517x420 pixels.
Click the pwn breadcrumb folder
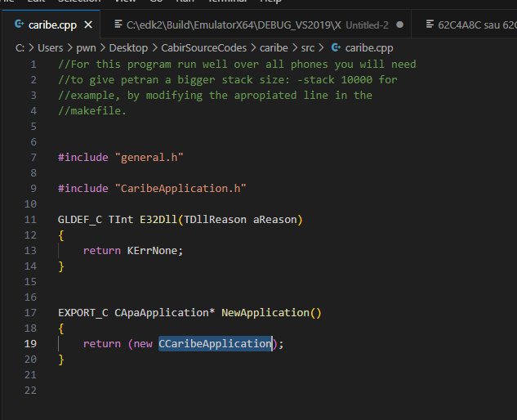coord(86,48)
